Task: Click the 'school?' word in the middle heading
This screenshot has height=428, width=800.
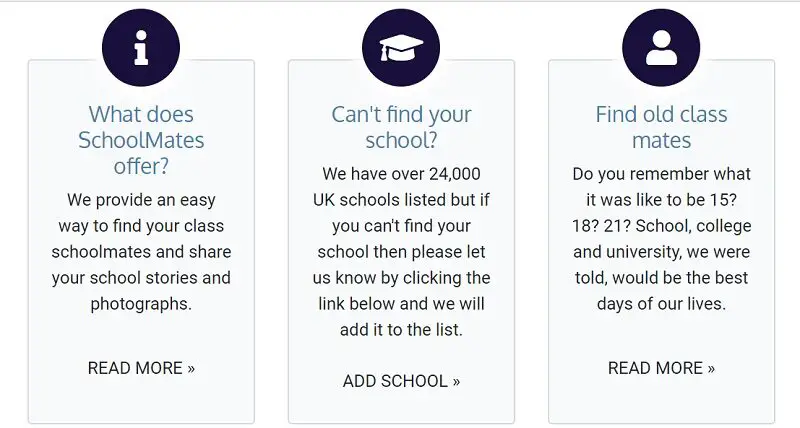Action: [402, 140]
